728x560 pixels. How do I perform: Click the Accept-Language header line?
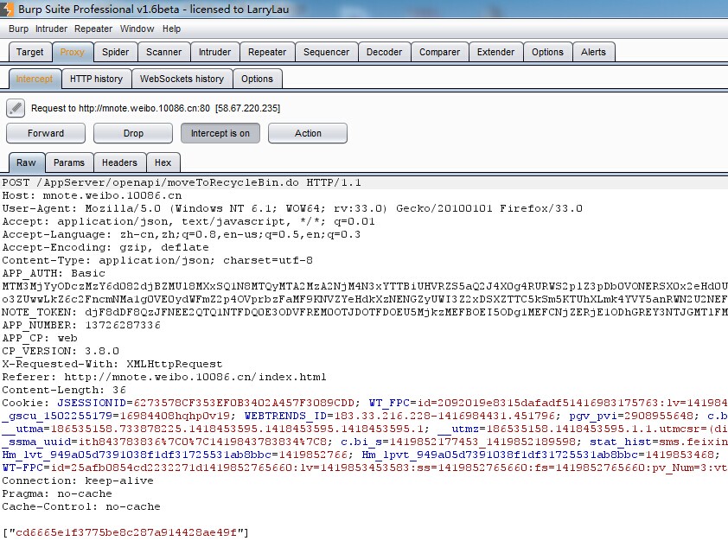tap(181, 235)
